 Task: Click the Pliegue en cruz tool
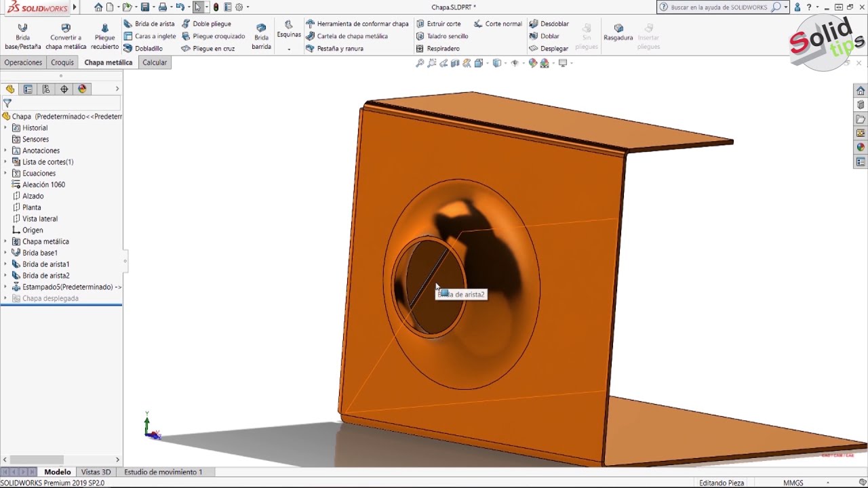tap(208, 49)
